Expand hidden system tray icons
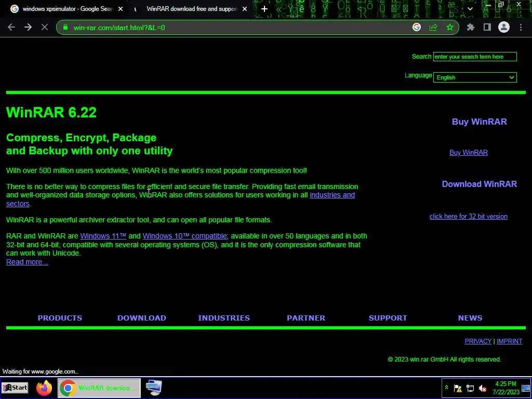 tap(446, 388)
